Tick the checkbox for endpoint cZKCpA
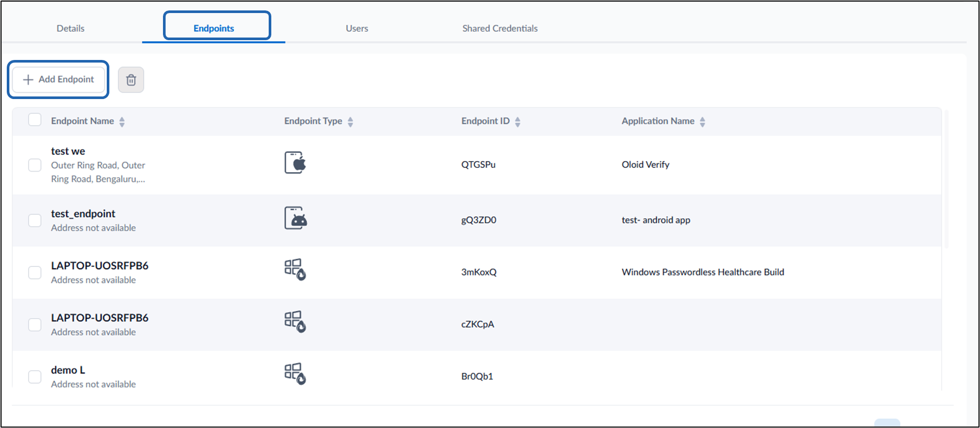Image resolution: width=980 pixels, height=428 pixels. [x=35, y=325]
